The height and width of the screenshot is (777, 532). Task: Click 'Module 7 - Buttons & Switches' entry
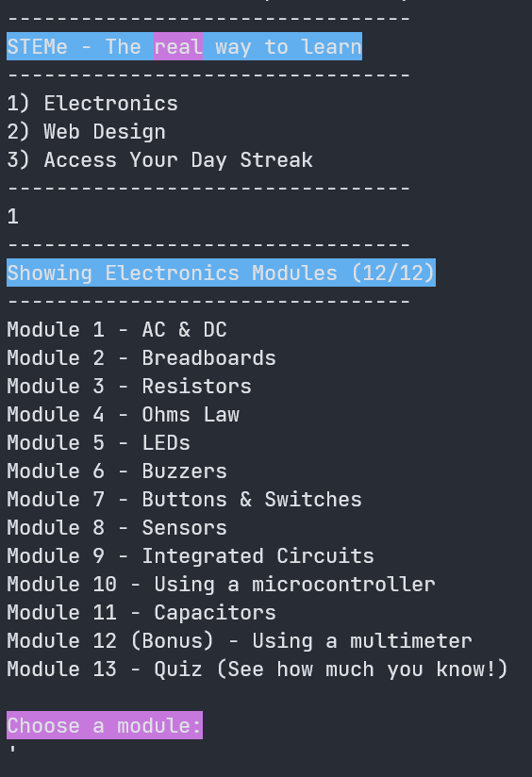185,499
